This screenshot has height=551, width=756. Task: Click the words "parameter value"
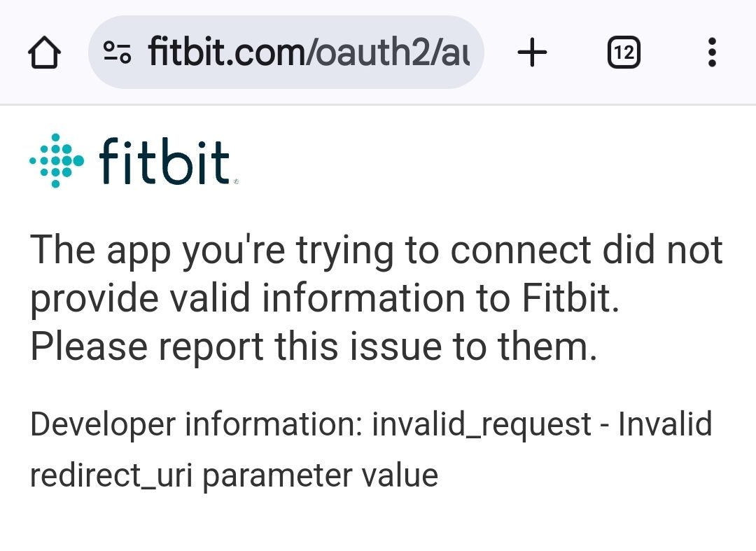[320, 475]
